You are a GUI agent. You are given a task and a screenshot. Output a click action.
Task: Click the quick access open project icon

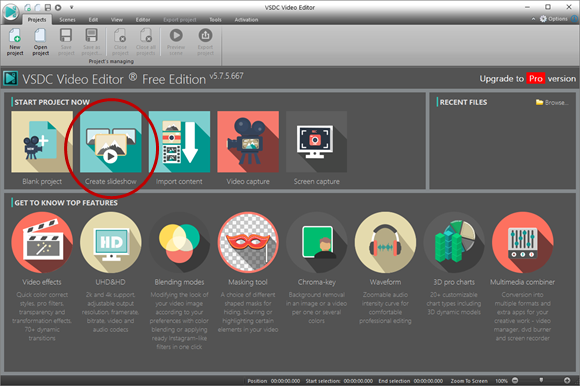[x=38, y=7]
